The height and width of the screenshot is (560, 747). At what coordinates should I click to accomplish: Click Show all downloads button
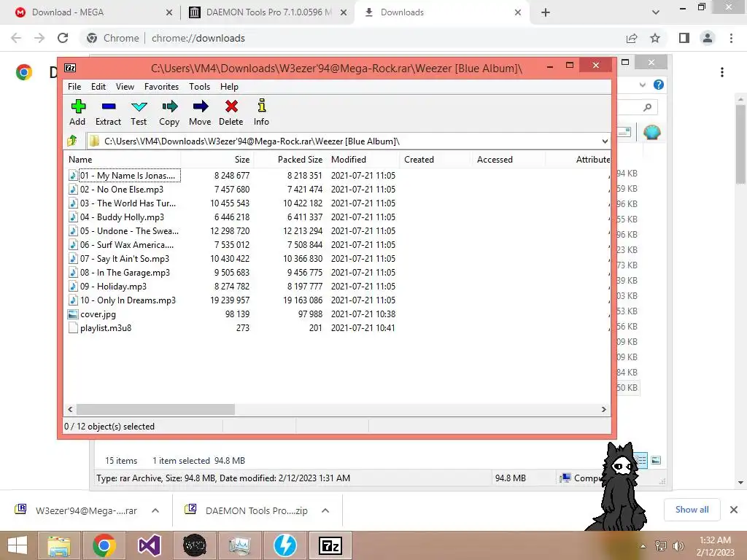692,510
